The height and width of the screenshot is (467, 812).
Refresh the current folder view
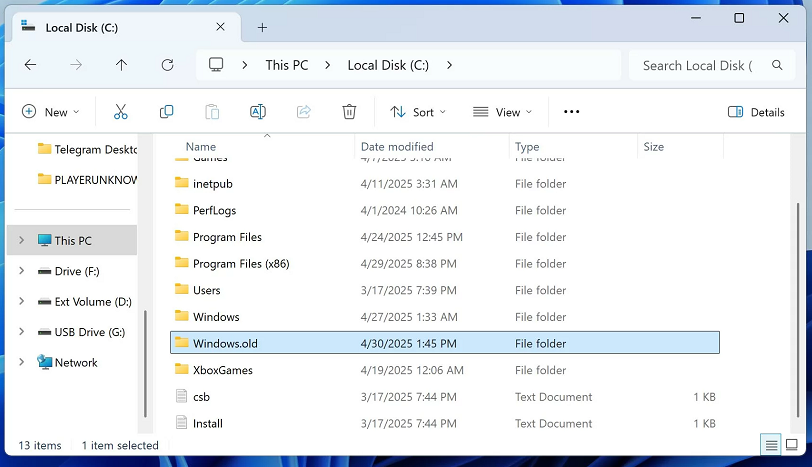point(167,65)
